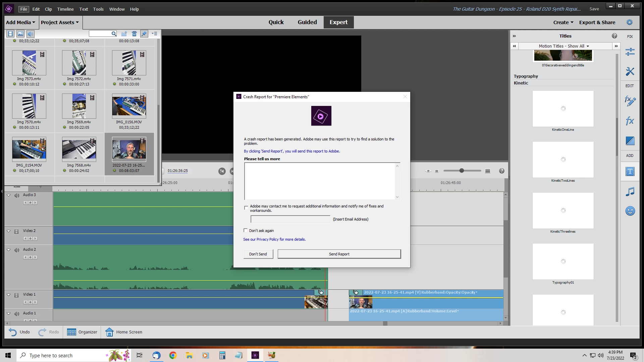The height and width of the screenshot is (362, 644).
Task: Open the Adjust sliders icon
Action: (630, 52)
